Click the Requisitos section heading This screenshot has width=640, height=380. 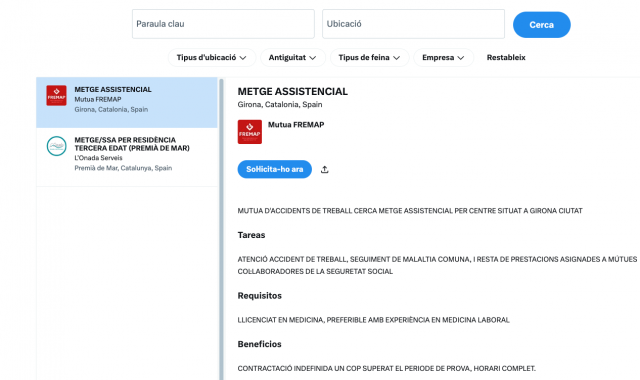(x=260, y=296)
